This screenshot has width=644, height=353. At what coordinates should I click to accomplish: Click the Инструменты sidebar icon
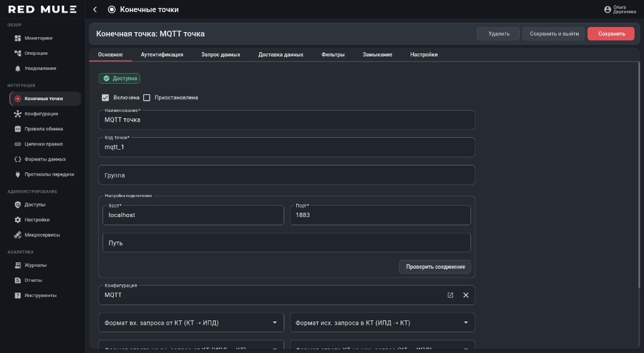[18, 296]
